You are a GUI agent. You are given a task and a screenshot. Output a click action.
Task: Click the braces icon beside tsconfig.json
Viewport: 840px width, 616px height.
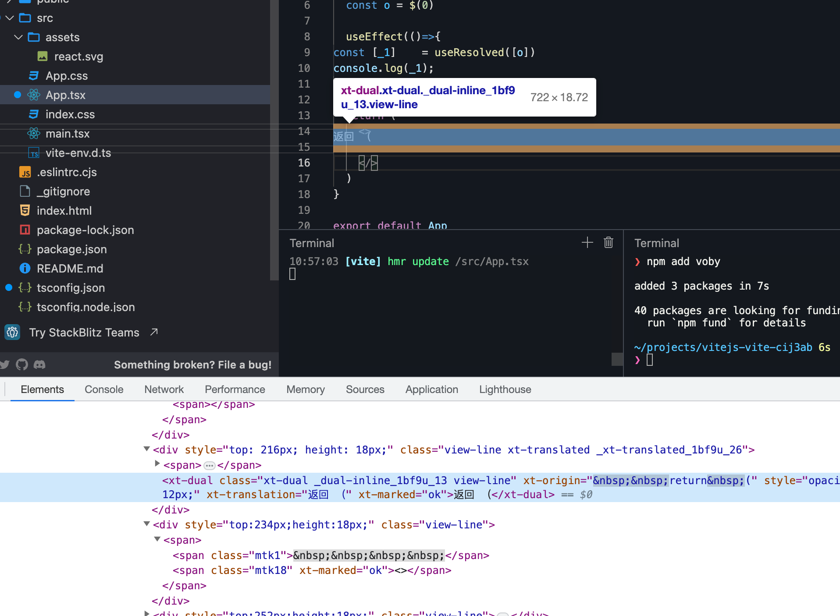click(x=25, y=288)
